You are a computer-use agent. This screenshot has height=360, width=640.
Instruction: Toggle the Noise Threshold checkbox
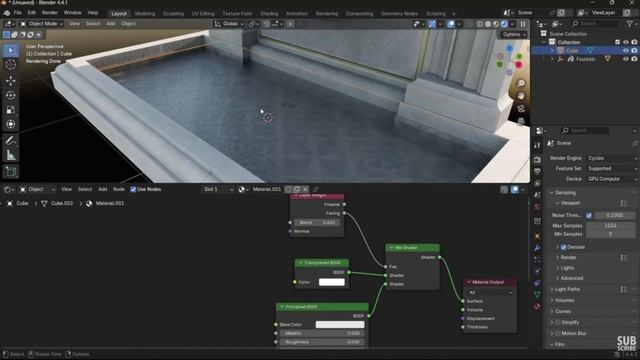pos(589,215)
